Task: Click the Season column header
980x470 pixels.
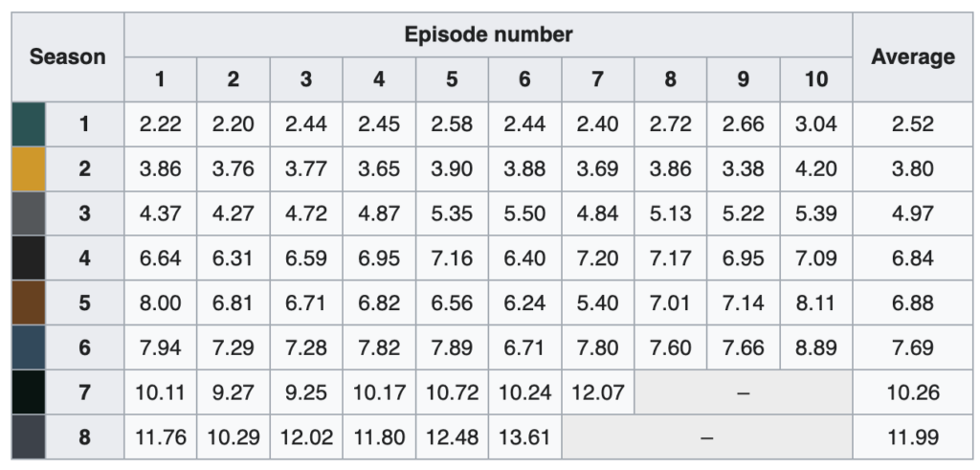Action: coord(68,56)
